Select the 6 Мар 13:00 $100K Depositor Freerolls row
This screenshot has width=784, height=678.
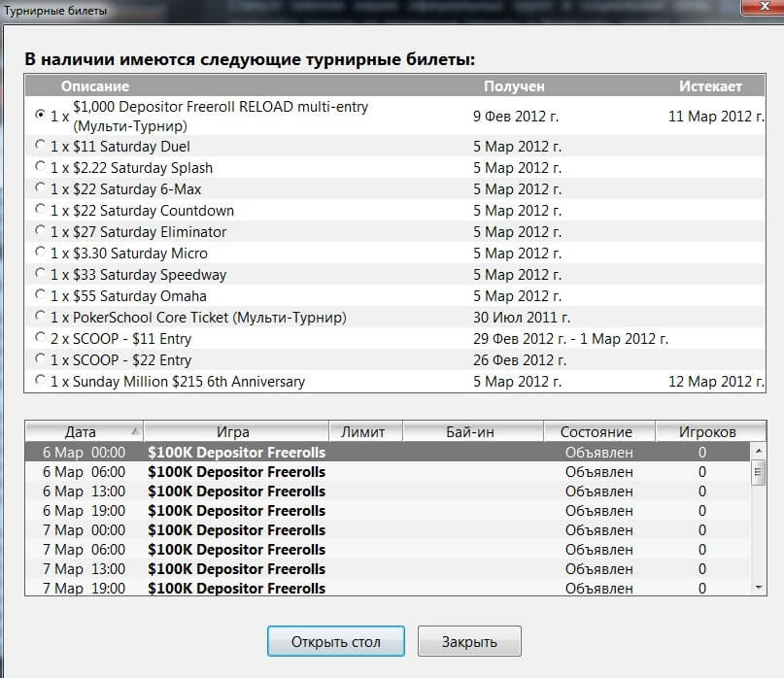pos(388,491)
